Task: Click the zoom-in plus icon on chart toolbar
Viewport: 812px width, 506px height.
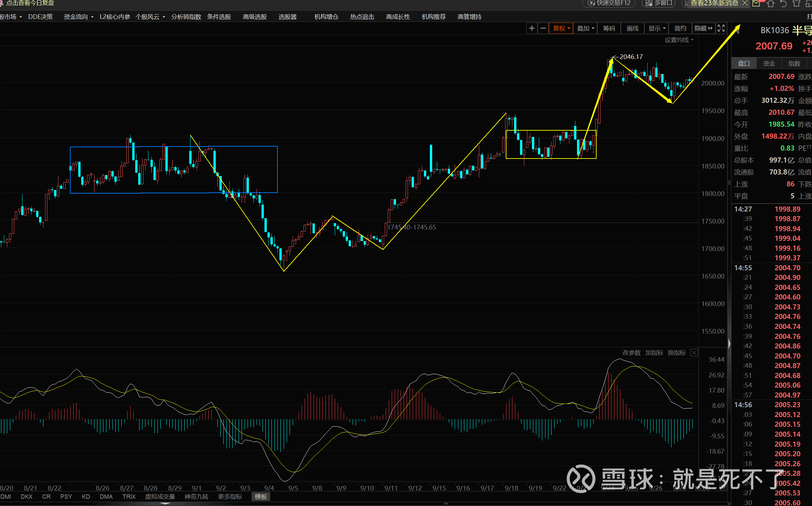Action: tap(531, 29)
